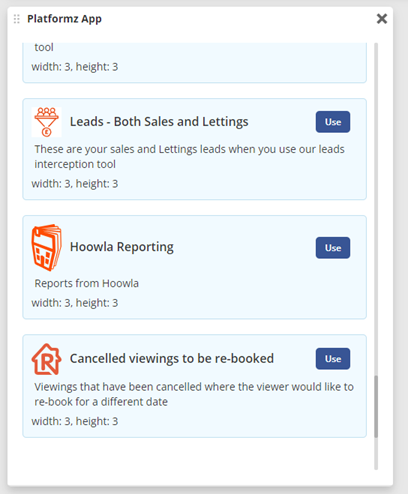
Task: Click the house R icon for cancelled viewings
Action: (x=47, y=359)
